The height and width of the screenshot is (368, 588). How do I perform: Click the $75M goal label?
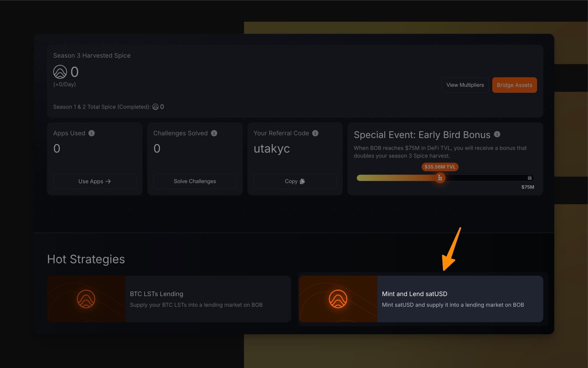(528, 187)
